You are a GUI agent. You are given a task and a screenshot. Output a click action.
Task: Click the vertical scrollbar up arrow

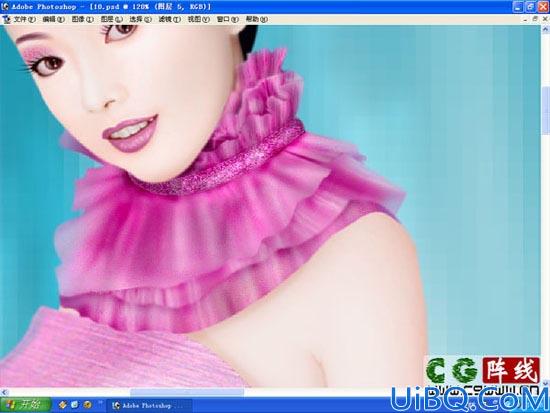pyautogui.click(x=545, y=29)
